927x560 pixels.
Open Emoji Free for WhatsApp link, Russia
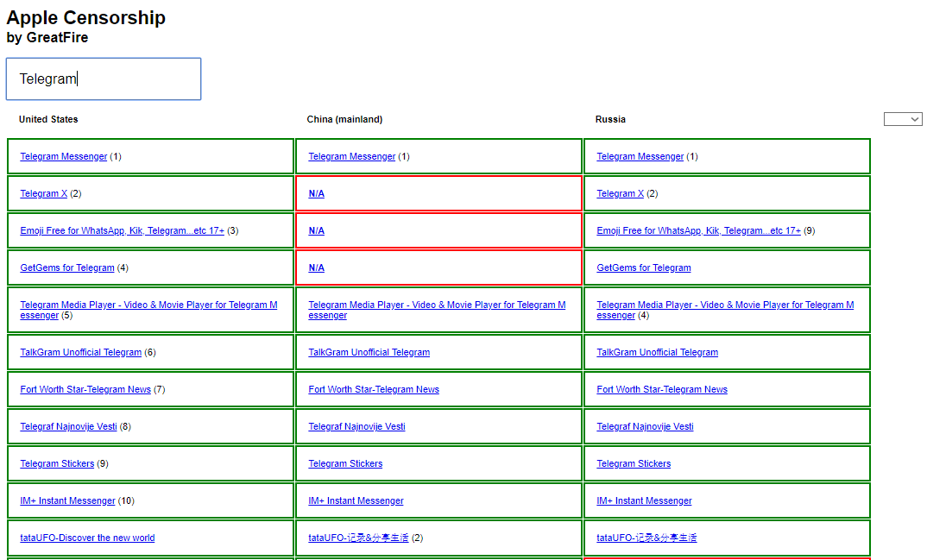pos(699,231)
